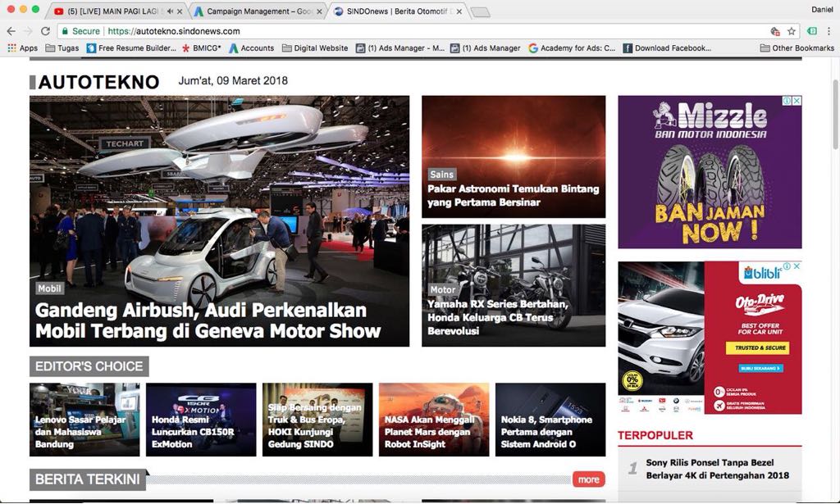Open the Accounts bookmark
The image size is (840, 504).
point(251,48)
